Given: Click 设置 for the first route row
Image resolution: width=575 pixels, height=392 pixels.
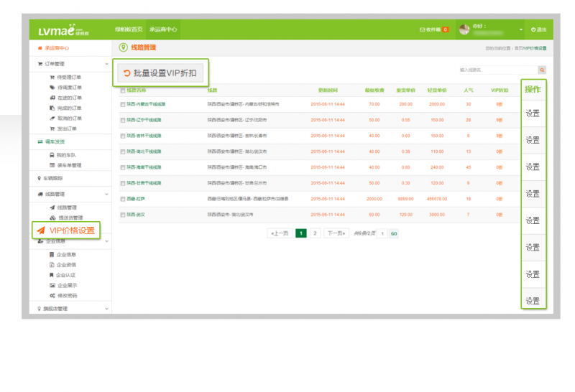Looking at the screenshot, I should pos(533,113).
